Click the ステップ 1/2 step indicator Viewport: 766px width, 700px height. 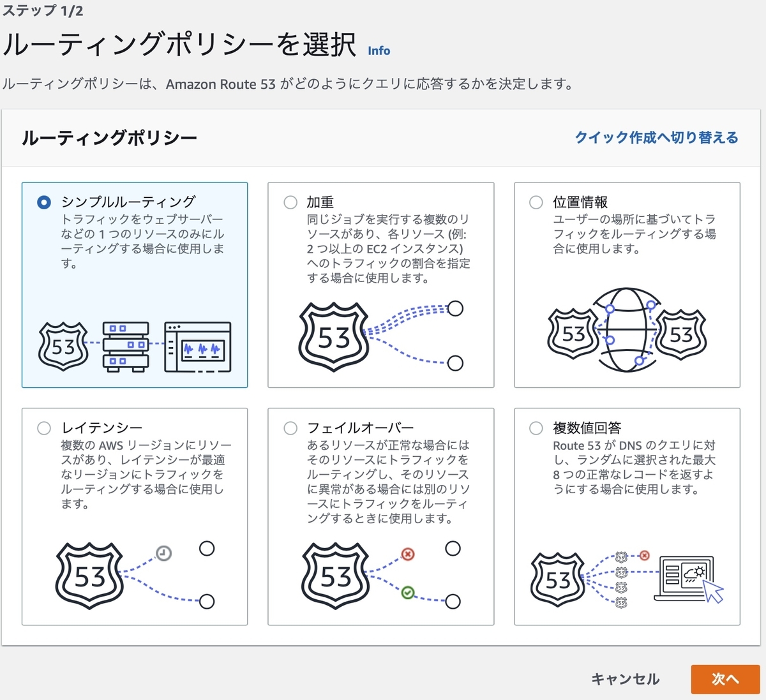pos(42,10)
